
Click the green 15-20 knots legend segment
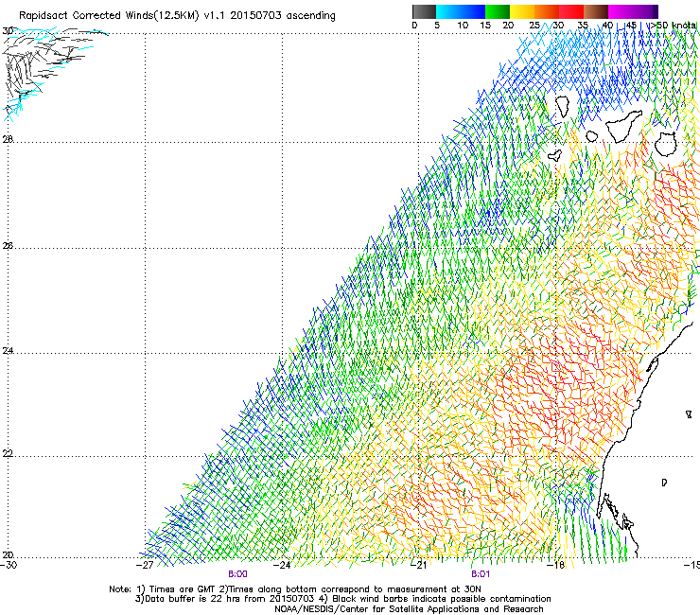[498, 11]
